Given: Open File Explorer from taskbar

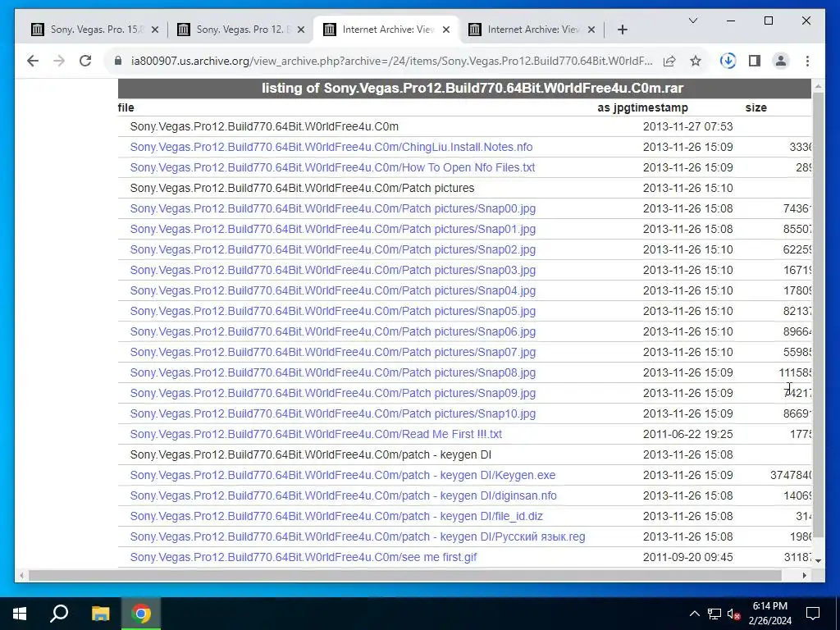Looking at the screenshot, I should (100, 614).
